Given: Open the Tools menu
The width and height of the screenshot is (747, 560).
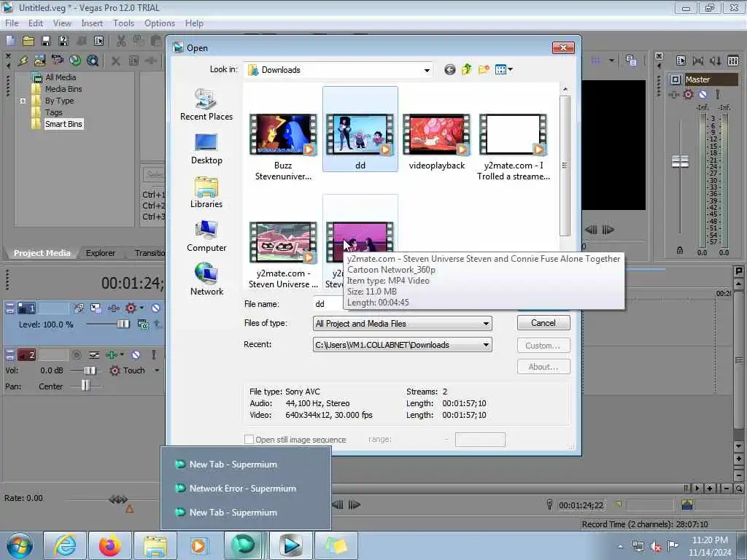Looking at the screenshot, I should 123,23.
